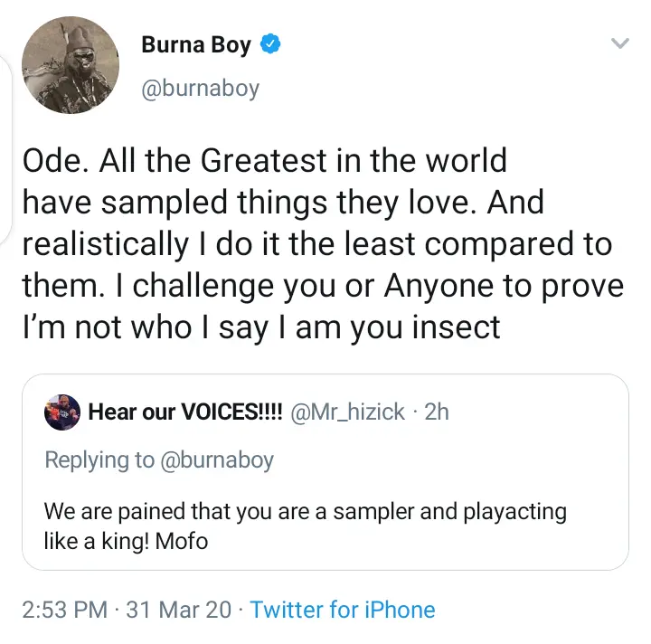
Task: Open the @Mr_hizick handle
Action: point(347,412)
